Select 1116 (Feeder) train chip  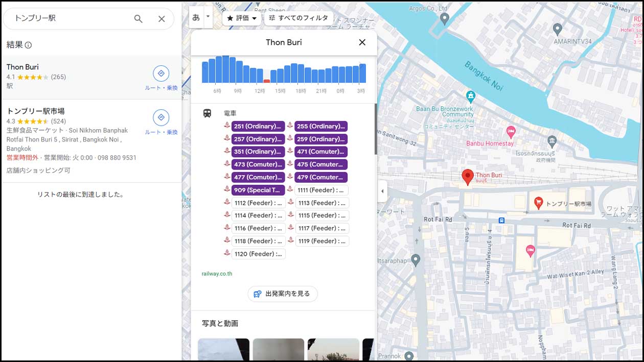pos(259,228)
